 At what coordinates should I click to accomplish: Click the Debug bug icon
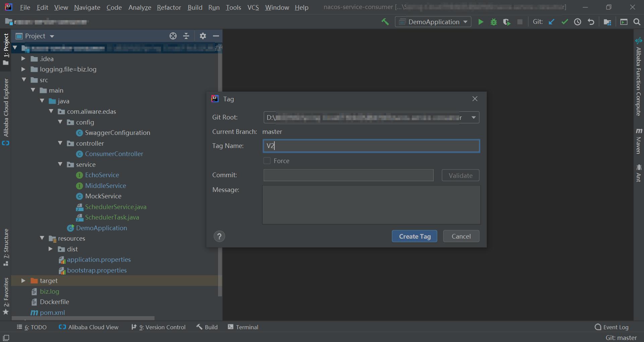tap(493, 22)
